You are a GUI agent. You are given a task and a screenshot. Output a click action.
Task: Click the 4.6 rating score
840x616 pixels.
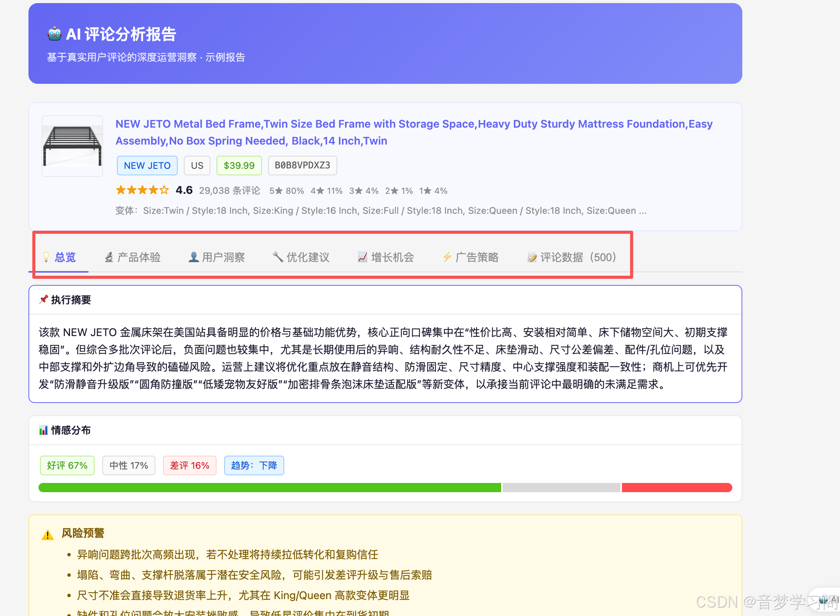pyautogui.click(x=184, y=190)
